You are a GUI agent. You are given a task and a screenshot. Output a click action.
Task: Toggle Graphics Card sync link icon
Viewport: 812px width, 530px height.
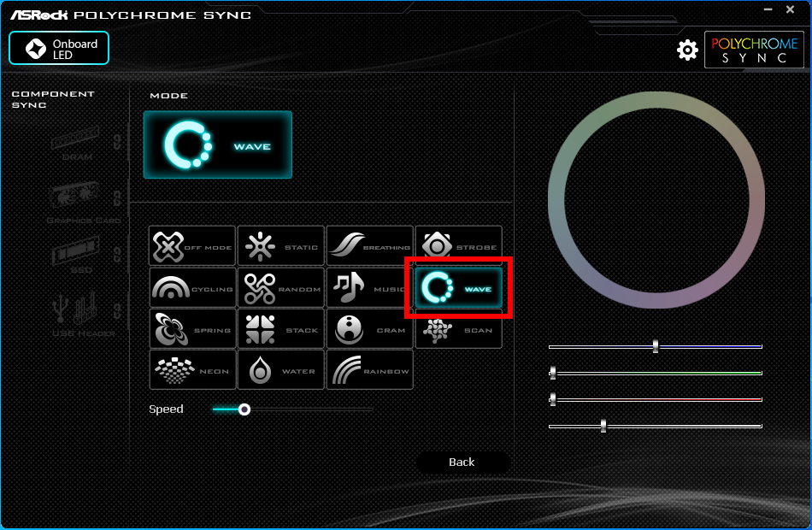pos(118,198)
